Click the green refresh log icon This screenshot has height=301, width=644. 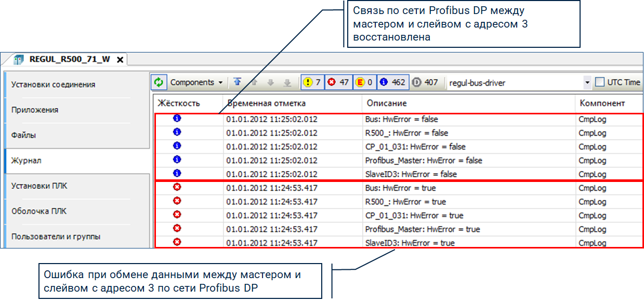coord(159,82)
